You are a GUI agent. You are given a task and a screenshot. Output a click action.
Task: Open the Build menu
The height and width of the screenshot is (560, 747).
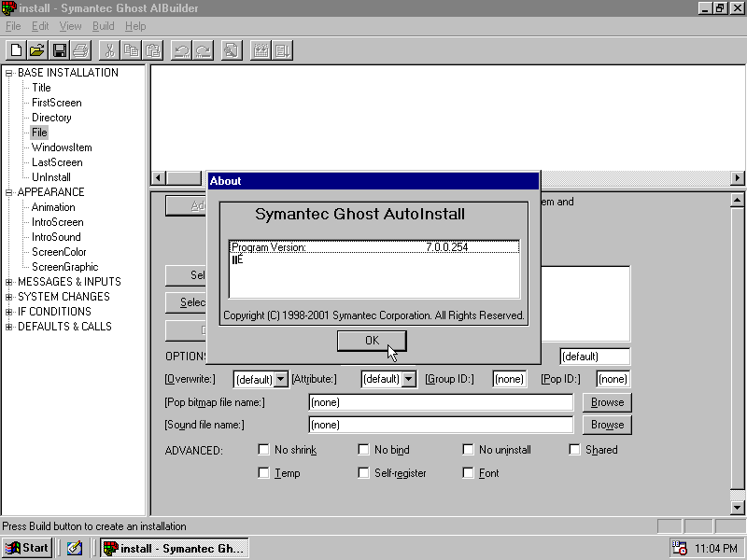coord(103,26)
